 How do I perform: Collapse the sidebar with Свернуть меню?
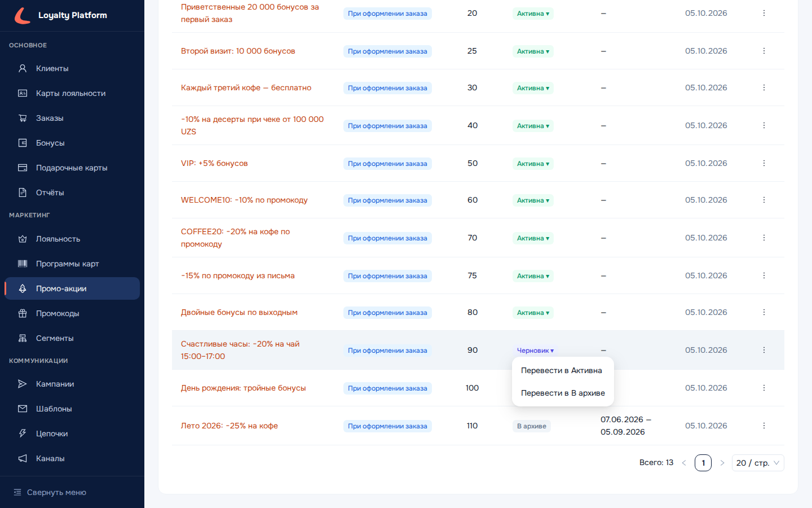coord(50,492)
